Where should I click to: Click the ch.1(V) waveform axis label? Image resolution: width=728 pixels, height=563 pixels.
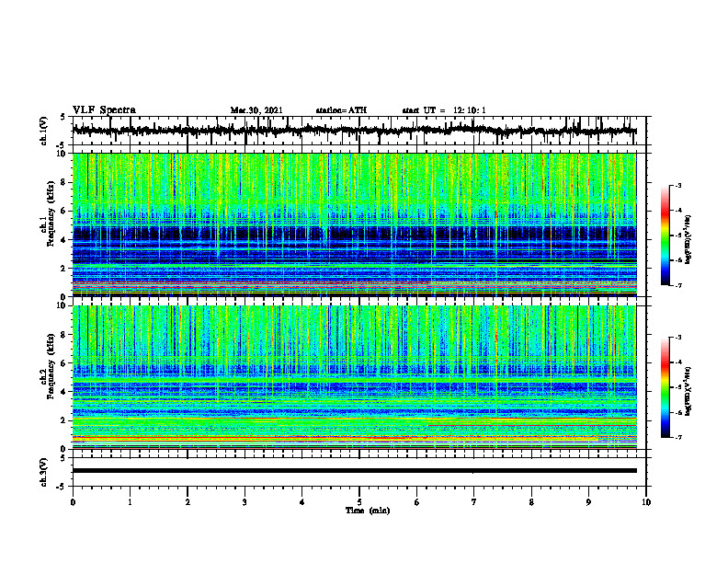coord(44,131)
